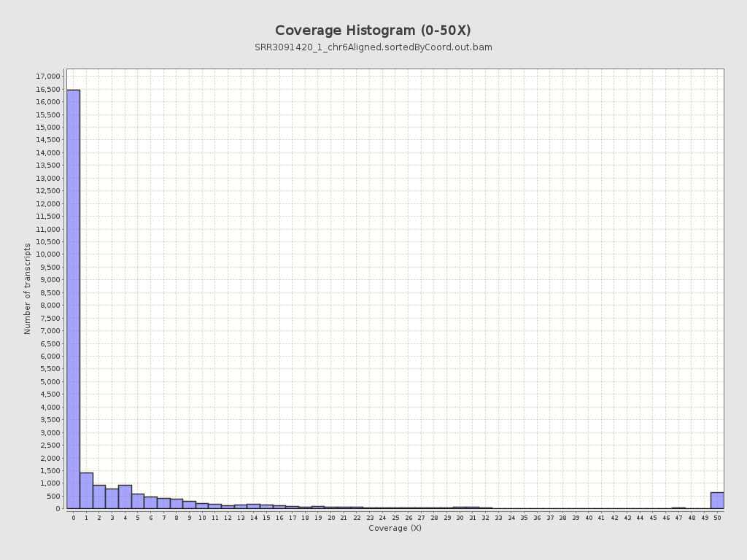Click the 'Coverage (X)' x-axis label
The image size is (747, 560).
pos(395,528)
